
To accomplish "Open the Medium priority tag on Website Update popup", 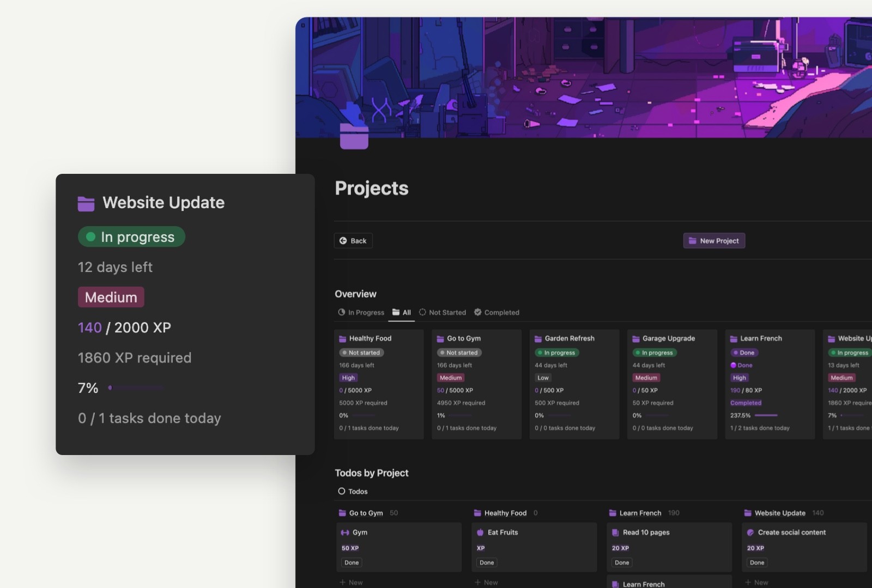I will coord(111,297).
